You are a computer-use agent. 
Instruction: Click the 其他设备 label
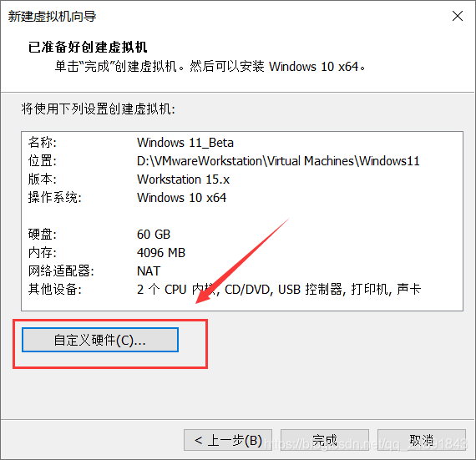pyautogui.click(x=54, y=289)
